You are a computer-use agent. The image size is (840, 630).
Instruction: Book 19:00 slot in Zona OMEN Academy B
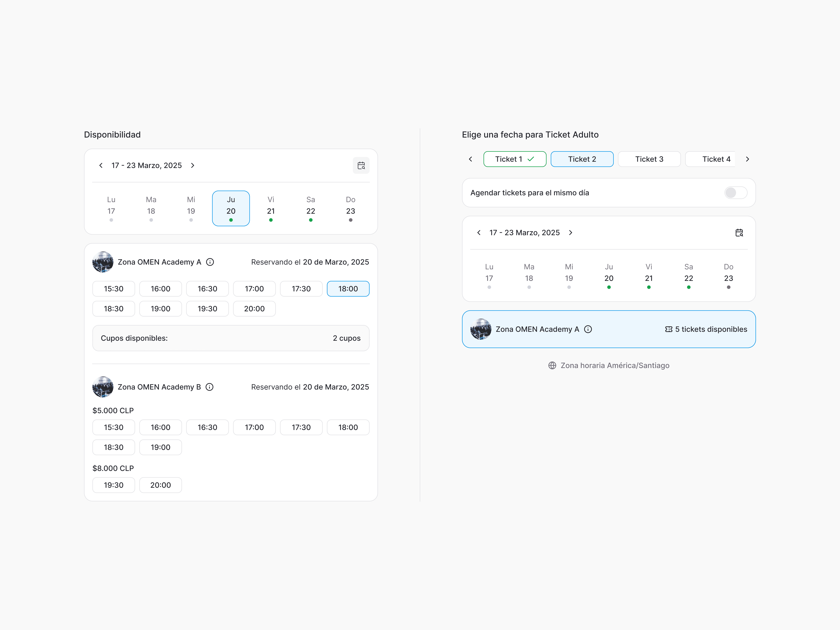pos(161,447)
